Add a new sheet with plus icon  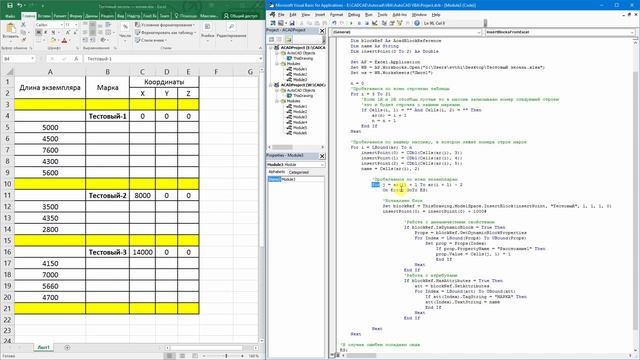[67, 347]
